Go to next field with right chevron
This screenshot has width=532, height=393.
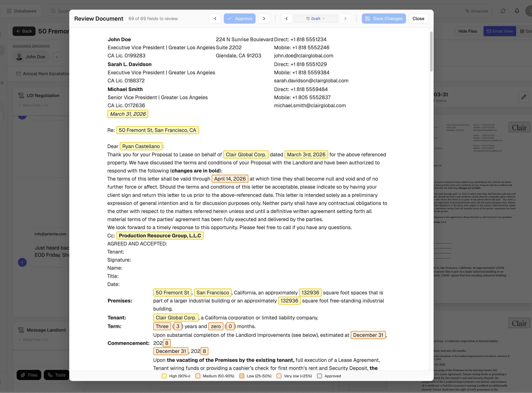(264, 19)
